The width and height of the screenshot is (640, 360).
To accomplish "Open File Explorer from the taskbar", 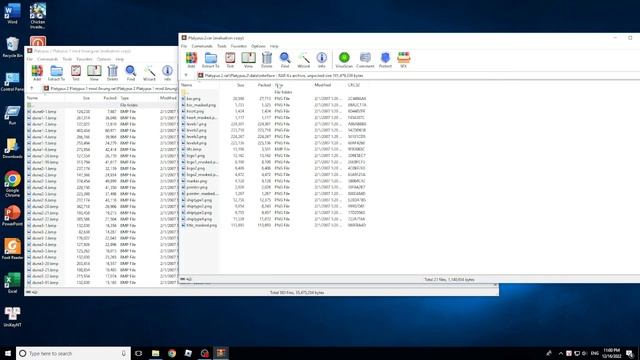I will [156, 353].
